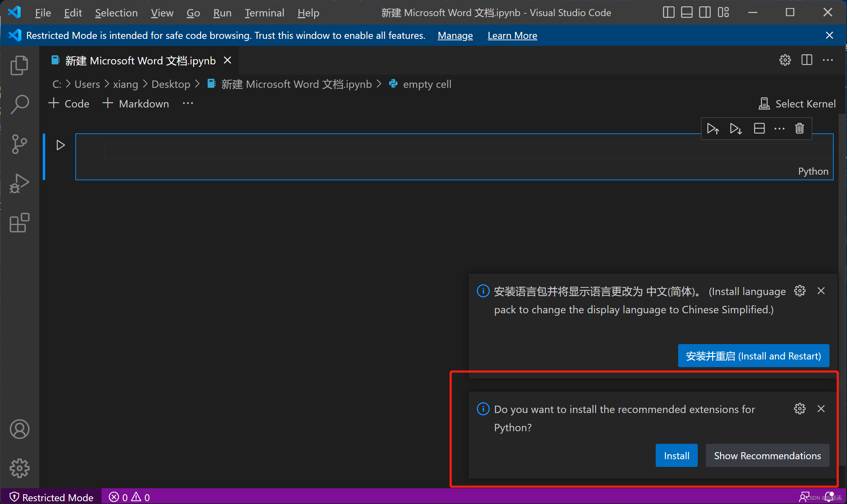Image resolution: width=847 pixels, height=504 pixels.
Task: Dismiss the language pack notification
Action: point(821,291)
